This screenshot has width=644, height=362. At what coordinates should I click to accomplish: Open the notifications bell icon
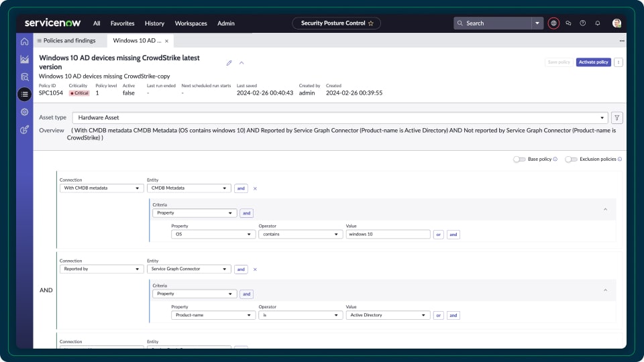click(x=597, y=23)
